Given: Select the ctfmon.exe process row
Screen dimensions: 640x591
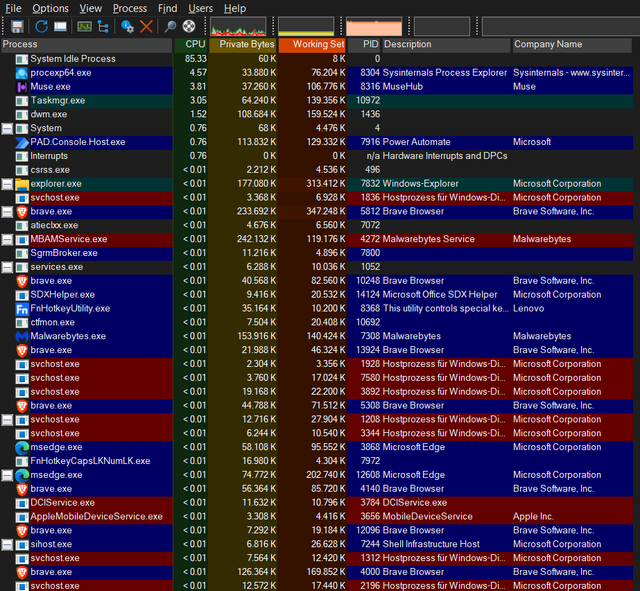Looking at the screenshot, I should coord(317,323).
